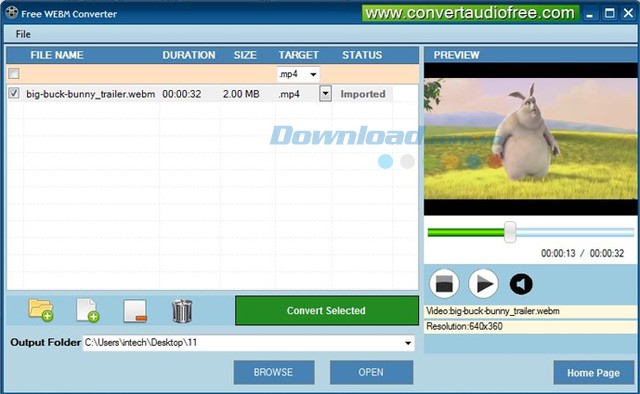640x394 pixels.
Task: Close the Free WEBM Converter window
Action: 628,13
